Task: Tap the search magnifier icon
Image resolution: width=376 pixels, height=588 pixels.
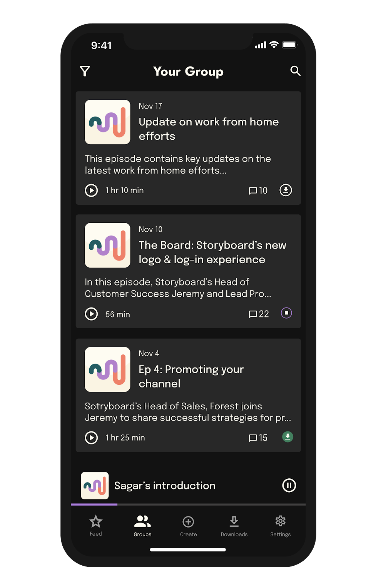Action: tap(295, 71)
